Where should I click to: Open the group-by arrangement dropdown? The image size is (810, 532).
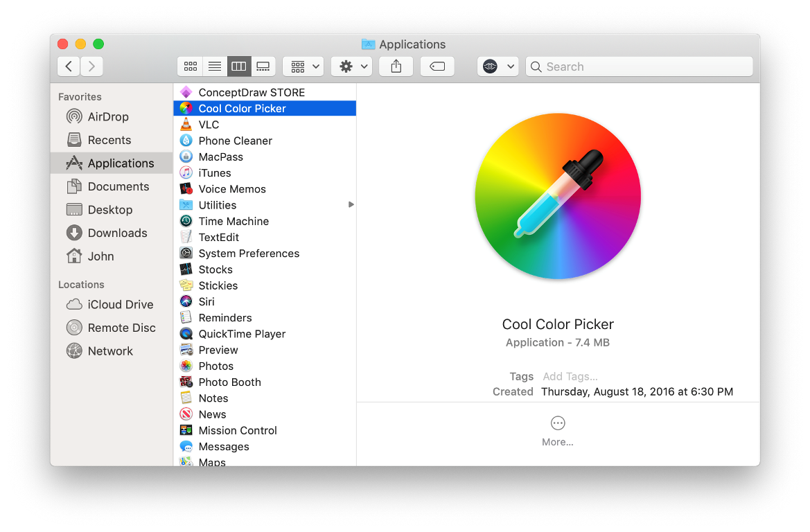pyautogui.click(x=303, y=66)
